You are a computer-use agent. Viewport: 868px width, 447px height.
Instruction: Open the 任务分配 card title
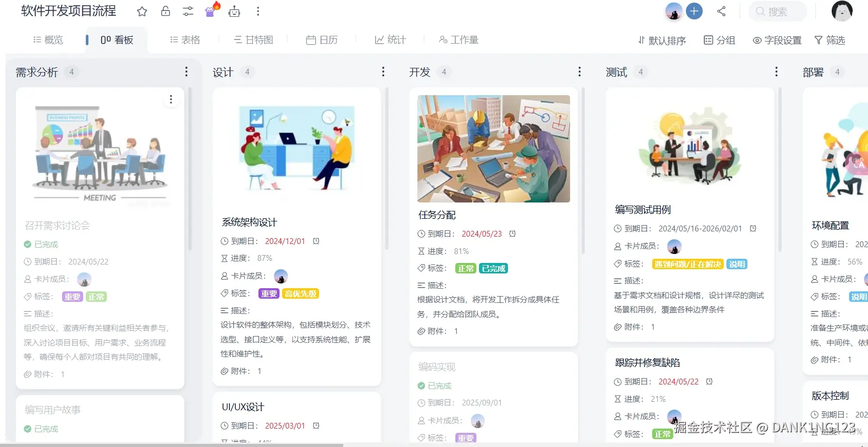point(437,215)
